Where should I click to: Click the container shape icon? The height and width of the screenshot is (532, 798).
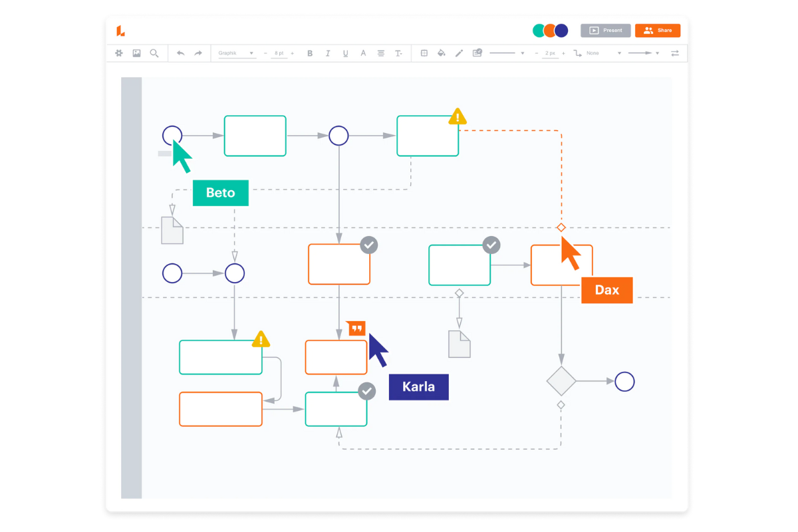tap(424, 53)
